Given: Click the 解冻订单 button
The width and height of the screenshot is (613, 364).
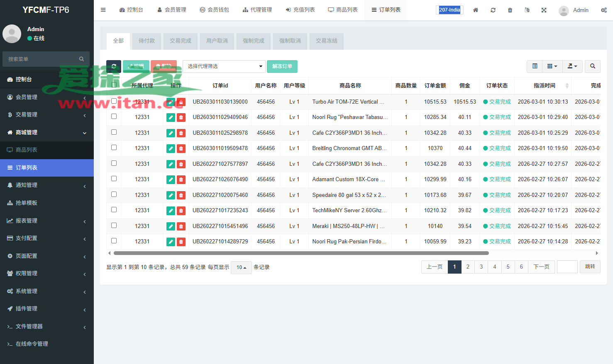Looking at the screenshot, I should point(282,66).
